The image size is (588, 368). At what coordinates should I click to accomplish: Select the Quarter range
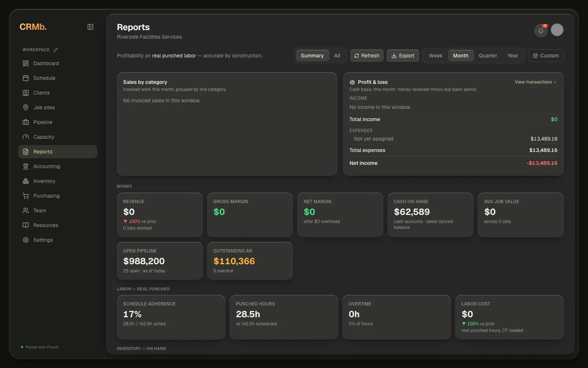[488, 56]
